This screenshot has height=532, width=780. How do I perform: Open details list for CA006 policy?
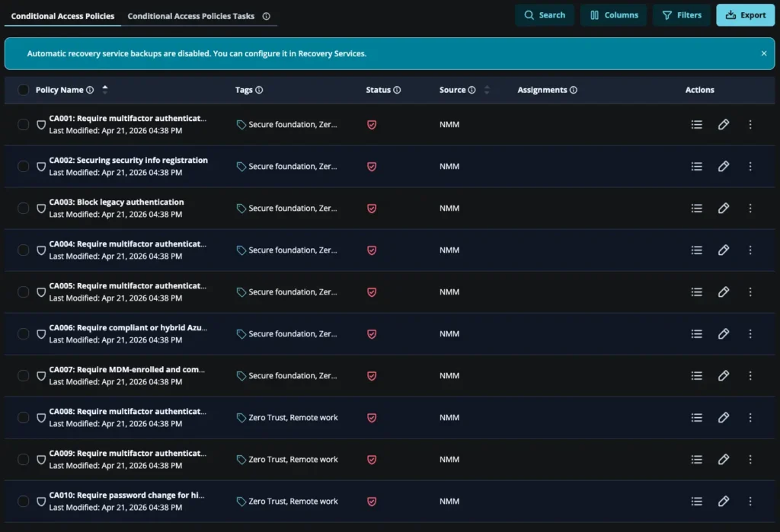point(696,333)
